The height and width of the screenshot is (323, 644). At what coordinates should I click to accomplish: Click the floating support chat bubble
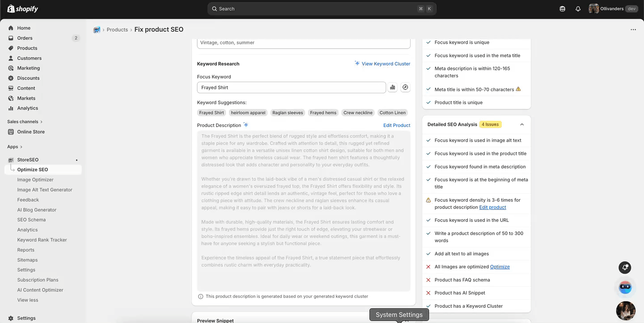click(x=625, y=287)
